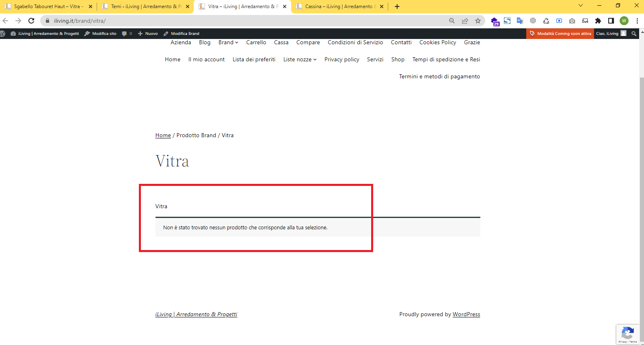Toggle the browser side panel icon
Viewport: 644px width, 345px height.
[611, 21]
